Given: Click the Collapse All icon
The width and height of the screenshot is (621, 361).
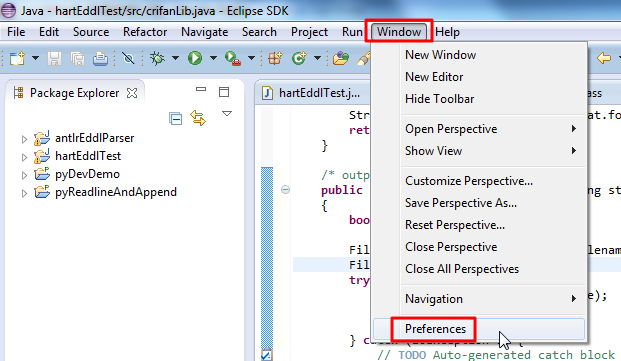Looking at the screenshot, I should (x=175, y=118).
